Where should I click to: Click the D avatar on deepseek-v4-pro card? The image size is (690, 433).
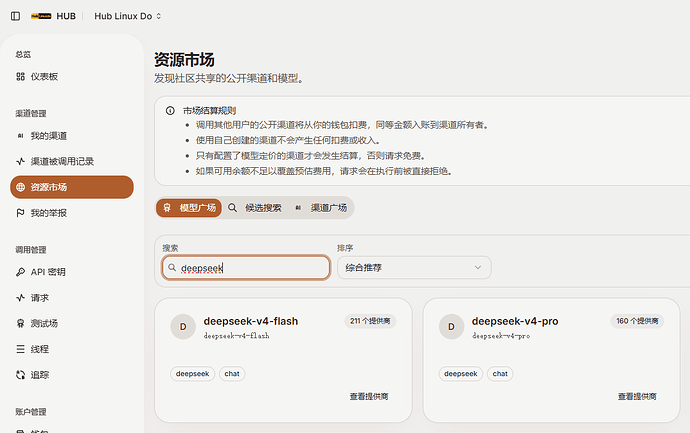point(451,327)
